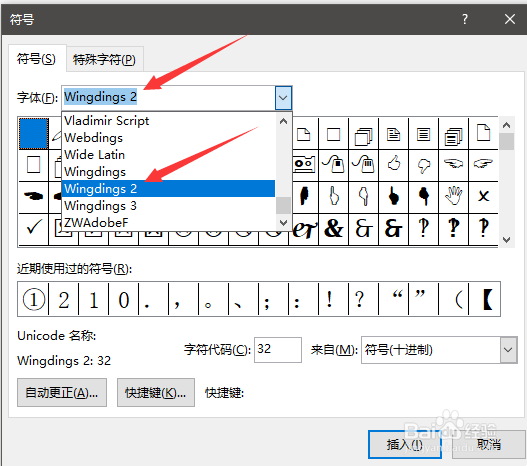The height and width of the screenshot is (466, 527).
Task: Choose Webdings from font list
Action: (x=168, y=138)
